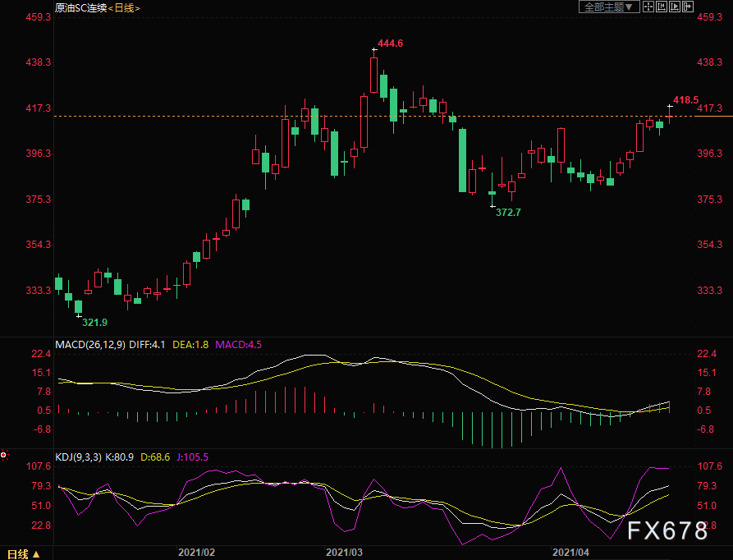Click the 2021/03 date on time axis
The height and width of the screenshot is (560, 733).
[345, 553]
